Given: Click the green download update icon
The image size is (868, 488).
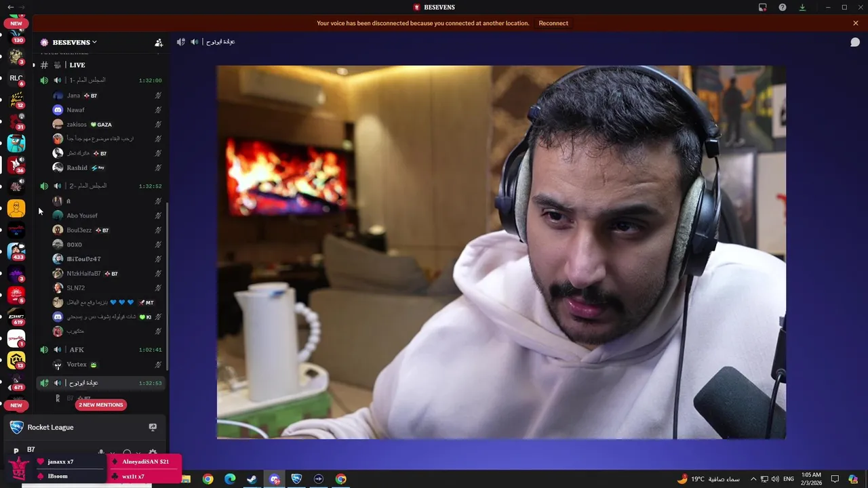Looking at the screenshot, I should click(802, 7).
